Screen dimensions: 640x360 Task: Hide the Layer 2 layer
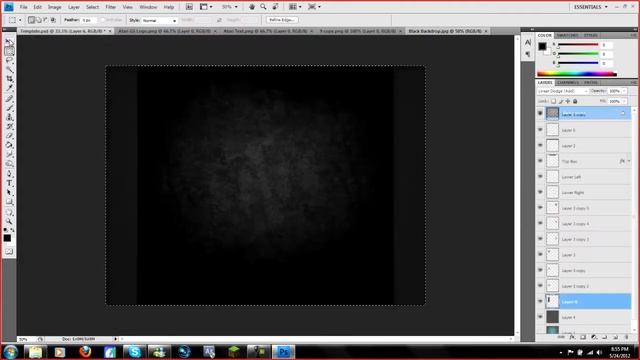540,145
